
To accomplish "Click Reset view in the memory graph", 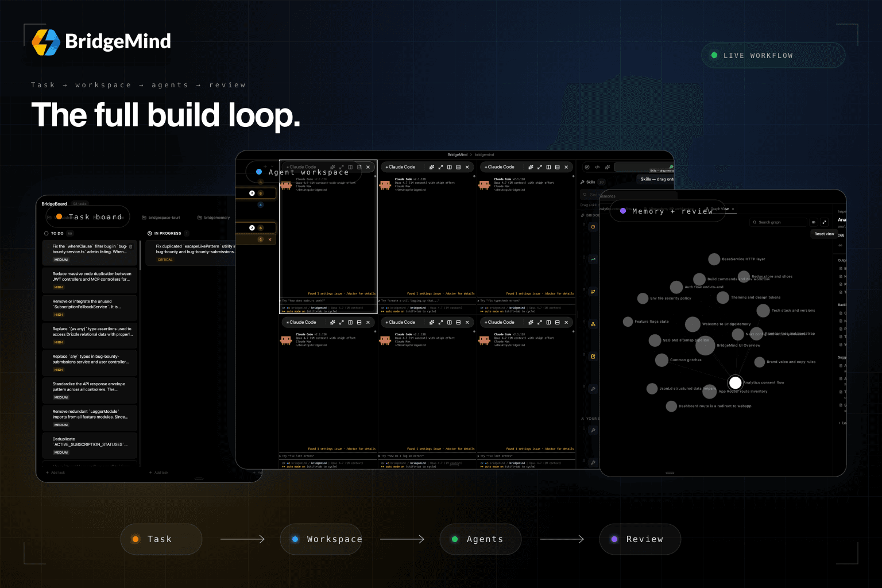I will pyautogui.click(x=824, y=234).
